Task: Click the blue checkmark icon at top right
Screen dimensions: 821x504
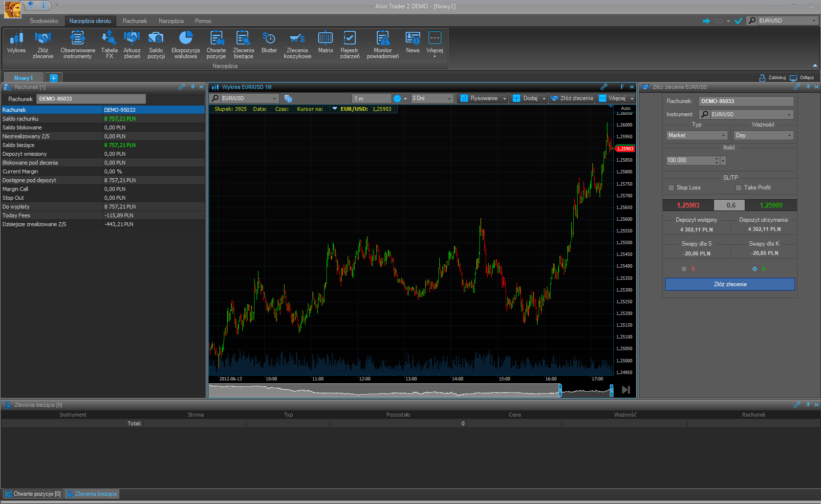Action: click(738, 21)
